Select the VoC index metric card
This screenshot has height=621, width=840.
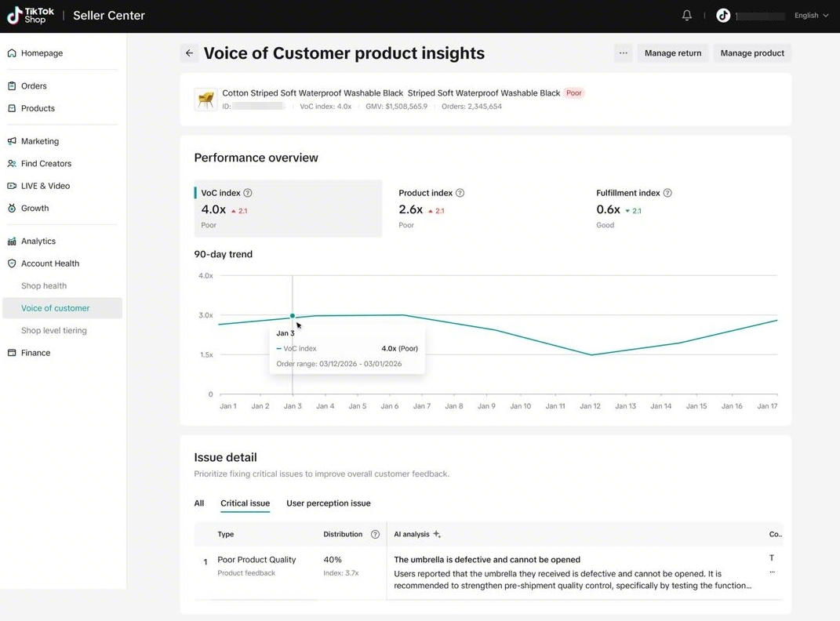(x=288, y=209)
